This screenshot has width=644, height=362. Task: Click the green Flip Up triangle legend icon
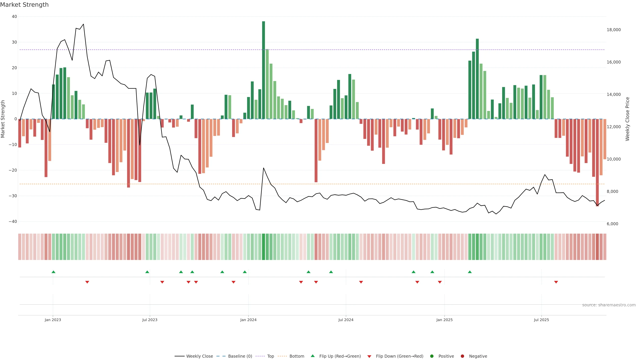[312, 356]
